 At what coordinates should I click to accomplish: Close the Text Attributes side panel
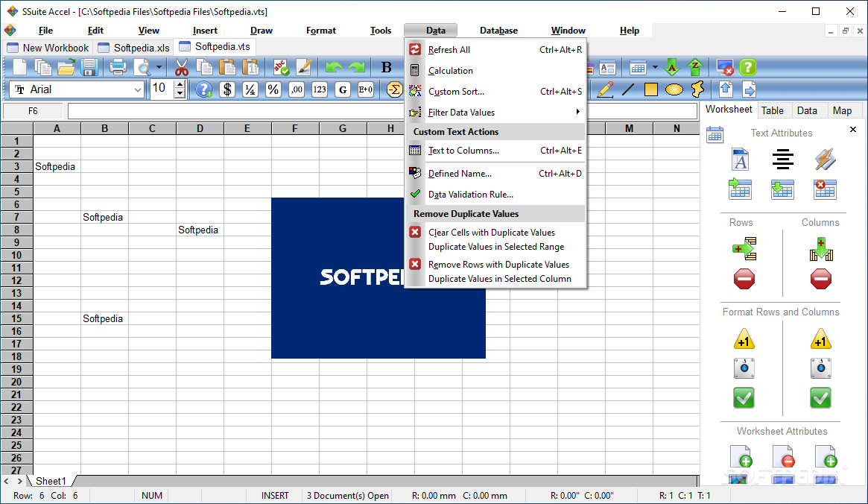coord(852,129)
